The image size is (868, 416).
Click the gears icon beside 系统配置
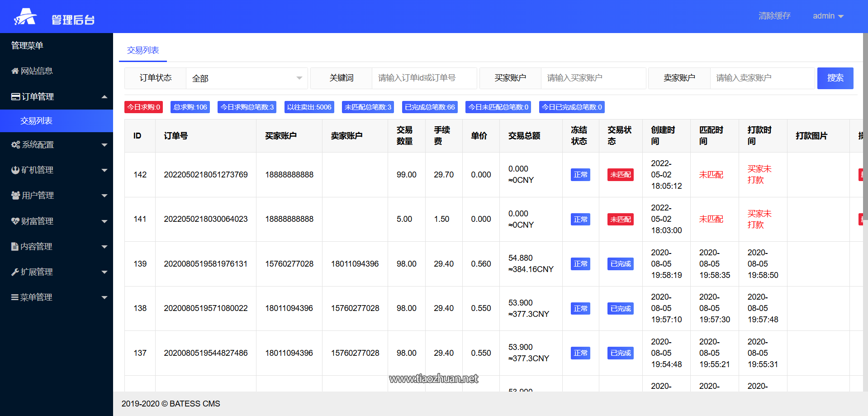(15, 145)
